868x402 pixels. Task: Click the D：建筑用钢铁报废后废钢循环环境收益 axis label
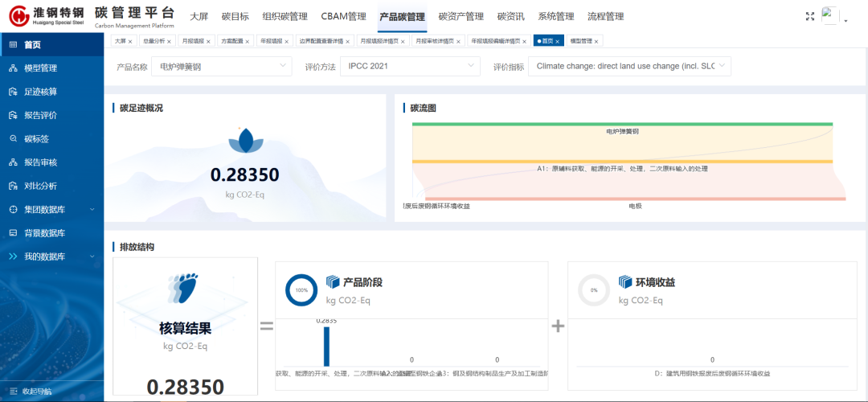[x=712, y=374]
